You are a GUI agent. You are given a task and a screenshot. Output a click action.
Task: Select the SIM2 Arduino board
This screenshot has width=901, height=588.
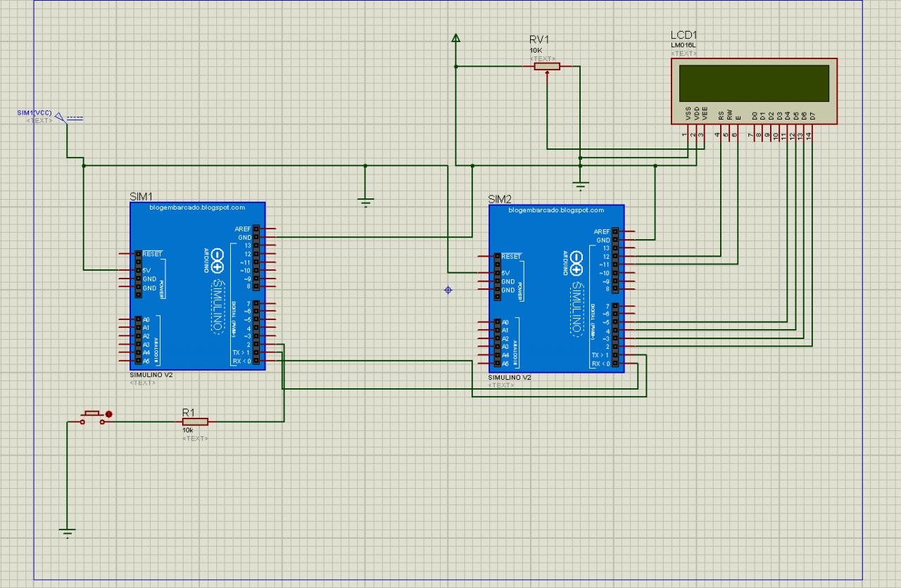pyautogui.click(x=556, y=288)
